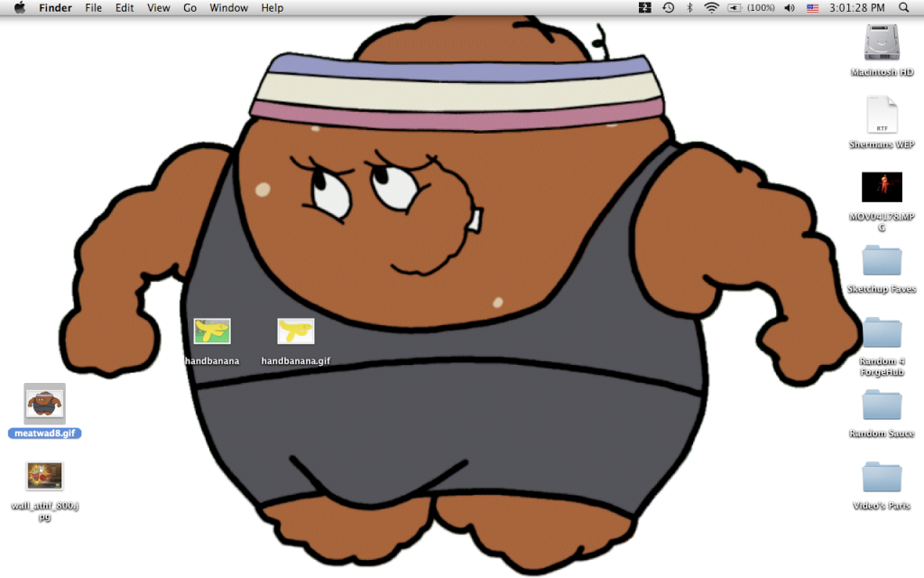Select the handbanana image icon without extension

[212, 331]
